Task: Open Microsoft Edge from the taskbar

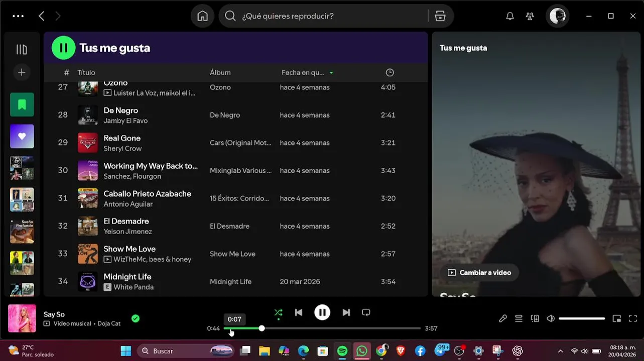Action: click(x=303, y=351)
